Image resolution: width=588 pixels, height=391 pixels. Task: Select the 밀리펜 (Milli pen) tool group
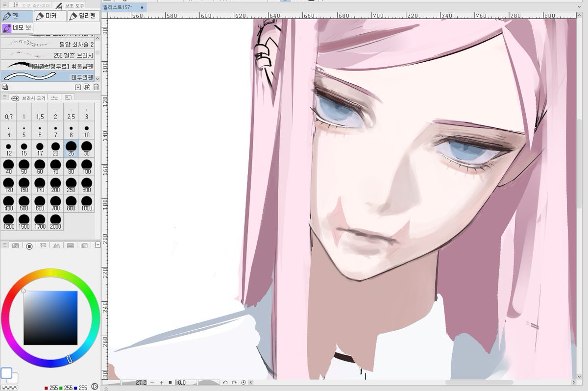83,16
